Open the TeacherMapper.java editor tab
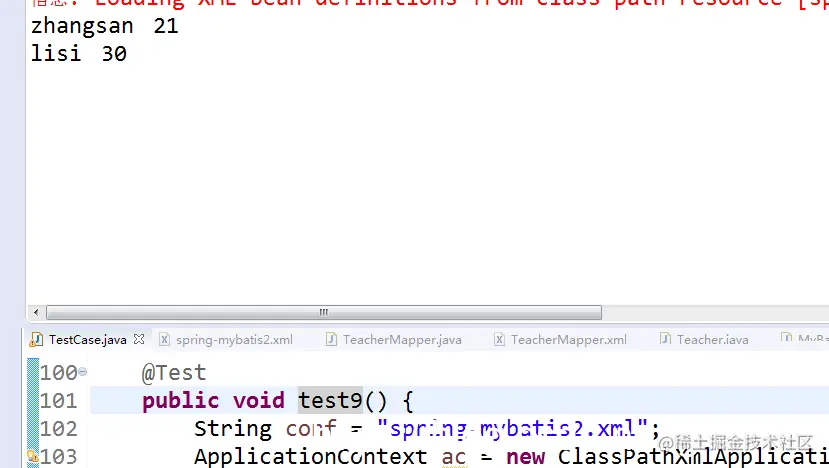Image resolution: width=829 pixels, height=468 pixels. [x=402, y=339]
